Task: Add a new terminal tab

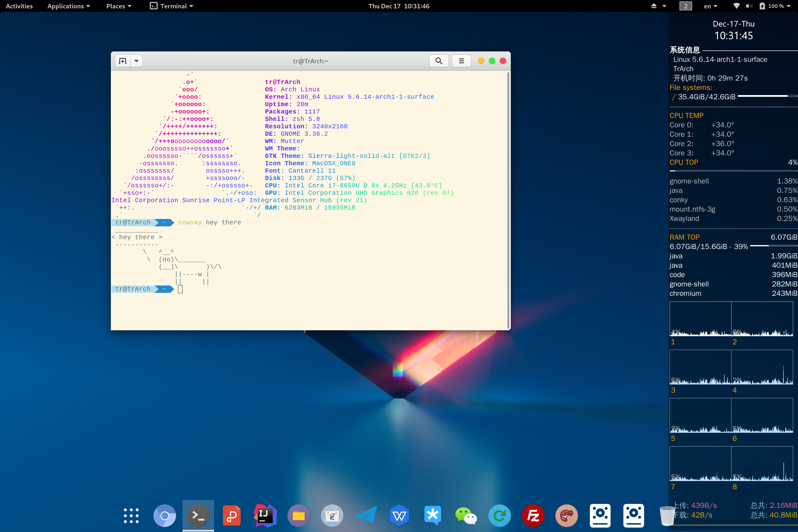Action: click(123, 61)
